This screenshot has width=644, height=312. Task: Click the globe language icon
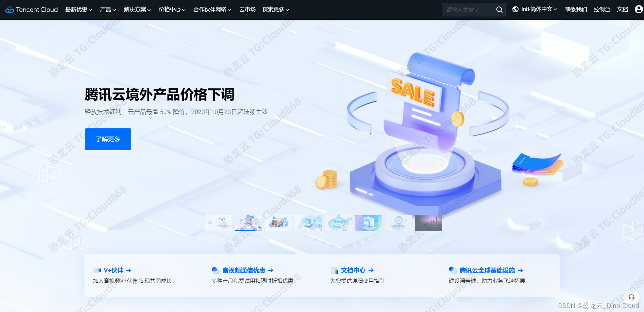click(515, 10)
